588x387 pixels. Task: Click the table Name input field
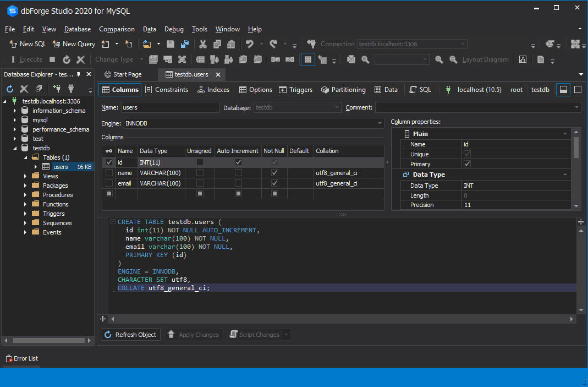pos(169,107)
